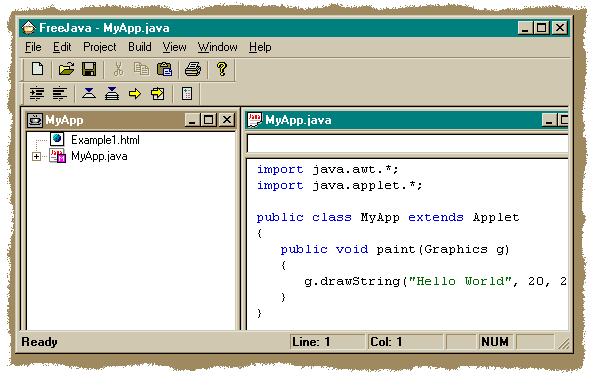Click 'public void paint(Graphics g)' line

click(x=395, y=249)
